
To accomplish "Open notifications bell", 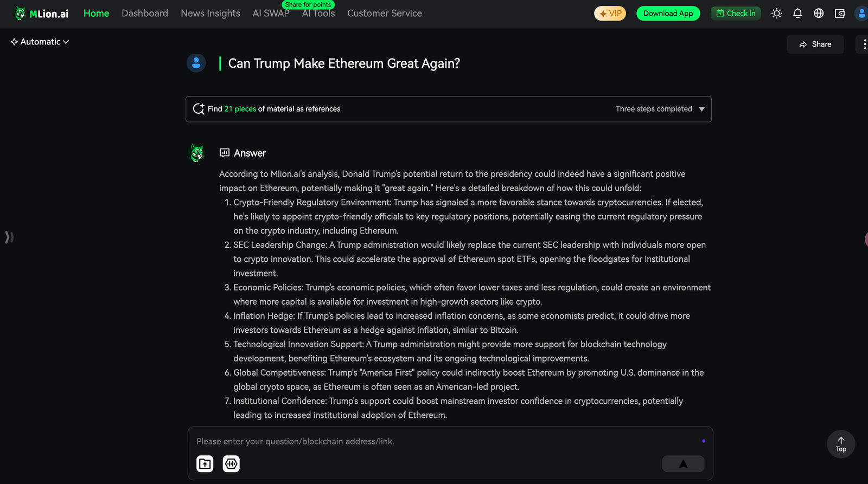I will point(797,14).
